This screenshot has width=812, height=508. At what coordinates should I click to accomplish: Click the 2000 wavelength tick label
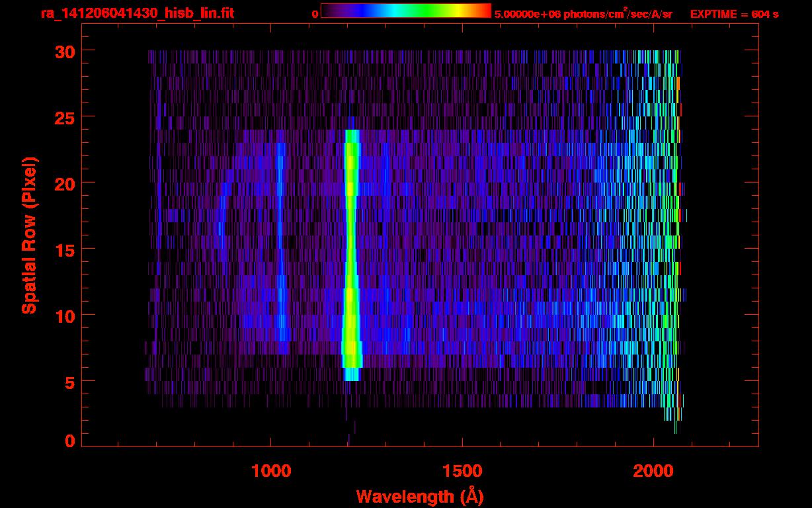[x=653, y=471]
